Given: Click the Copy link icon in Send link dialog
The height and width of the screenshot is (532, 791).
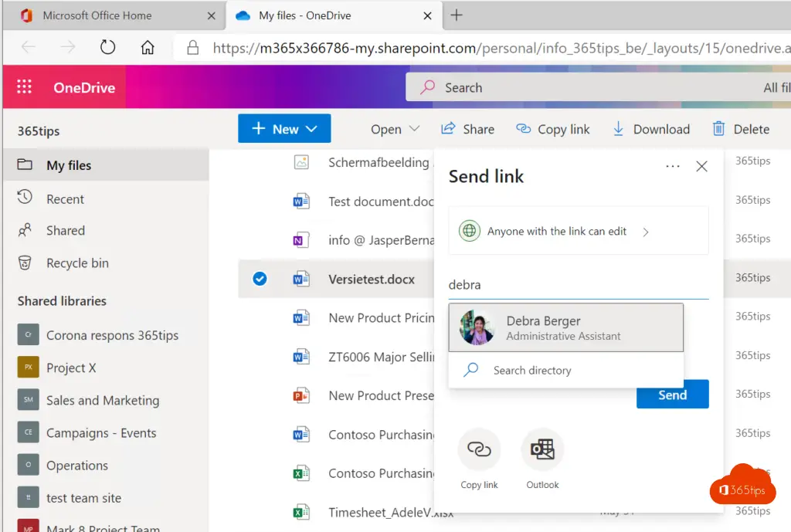Looking at the screenshot, I should coord(479,449).
